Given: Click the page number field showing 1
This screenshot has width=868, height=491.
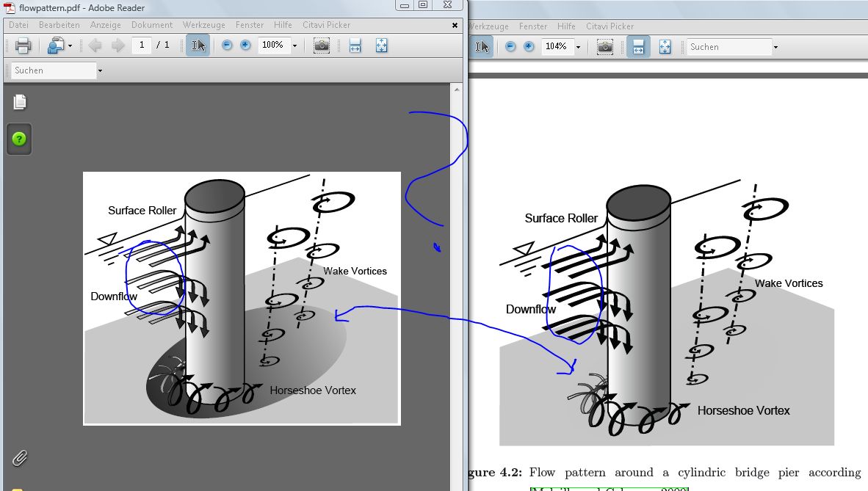Looking at the screenshot, I should click(142, 46).
